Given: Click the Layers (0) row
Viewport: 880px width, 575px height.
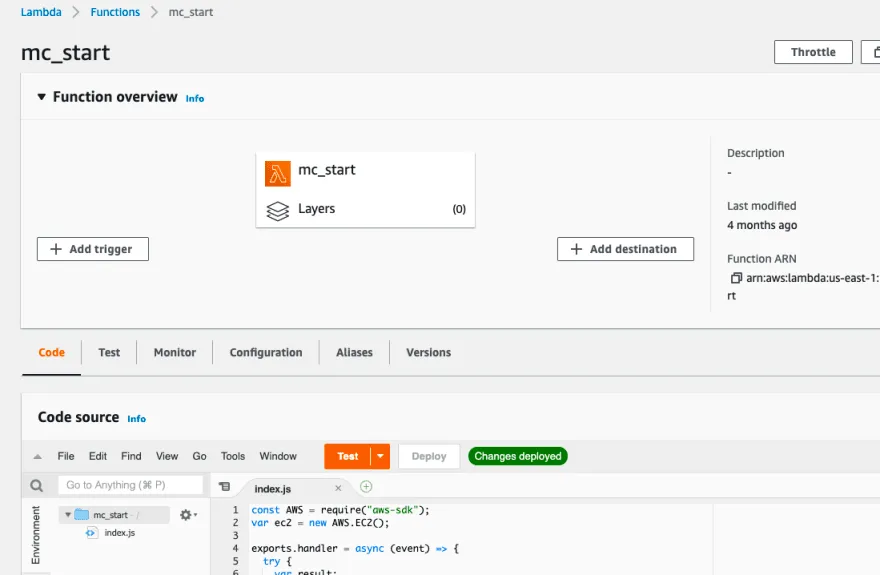Looking at the screenshot, I should (x=365, y=209).
